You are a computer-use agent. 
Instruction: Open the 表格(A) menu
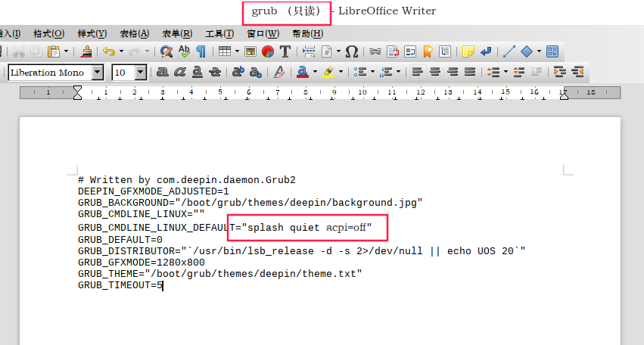[x=134, y=34]
